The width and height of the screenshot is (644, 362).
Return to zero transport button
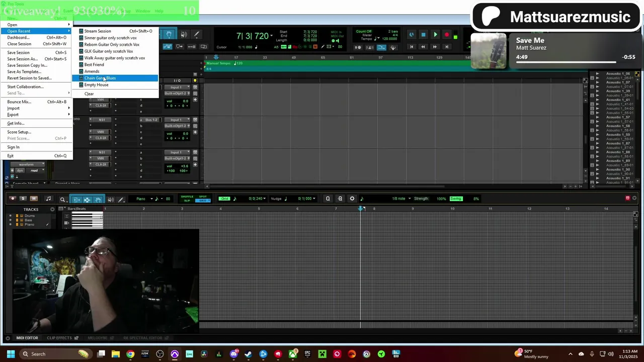[411, 47]
